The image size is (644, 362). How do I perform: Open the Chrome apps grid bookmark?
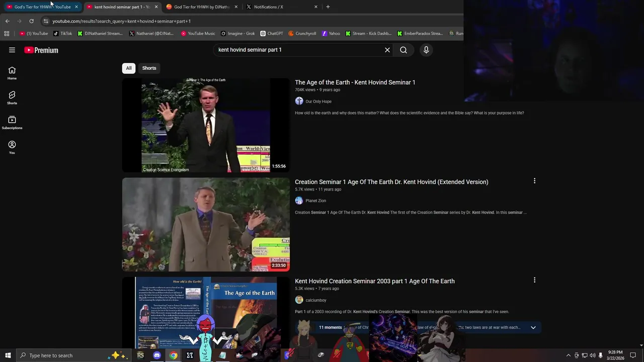(7, 34)
